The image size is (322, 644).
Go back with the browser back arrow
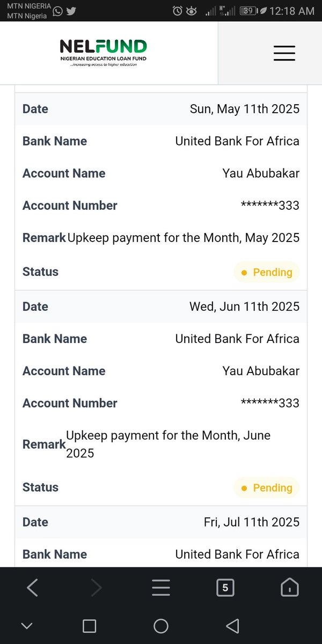pyautogui.click(x=32, y=588)
